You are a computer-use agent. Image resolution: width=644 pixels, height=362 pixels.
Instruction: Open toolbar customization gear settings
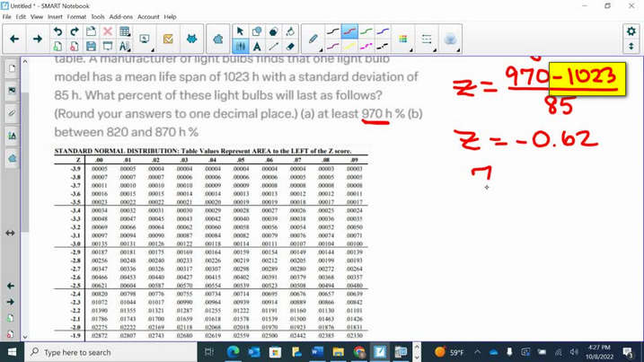(631, 31)
